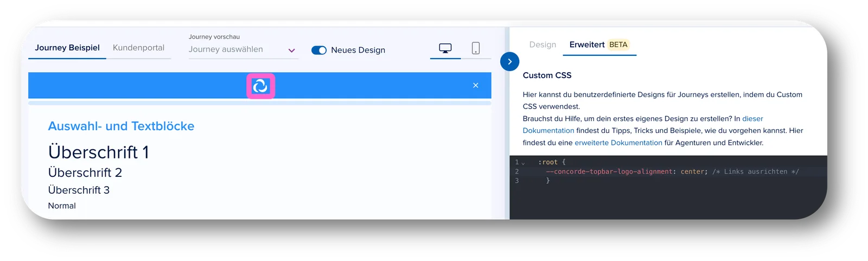The height and width of the screenshot is (261, 868).
Task: Switch to desktop preview icon
Action: point(445,48)
